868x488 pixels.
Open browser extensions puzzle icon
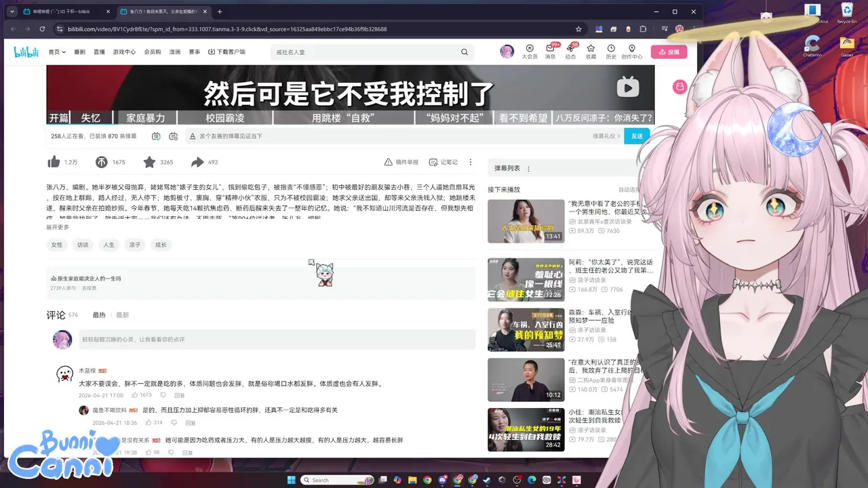pos(644,29)
